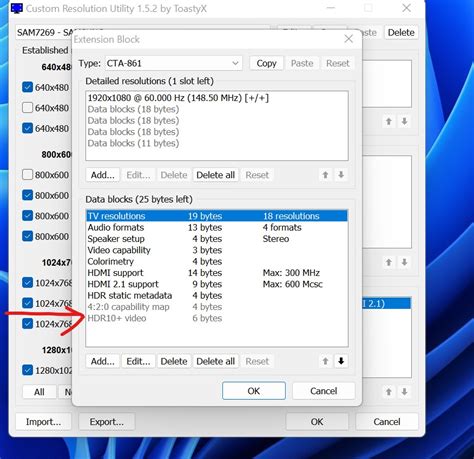Click Edit... under Data blocks
The width and height of the screenshot is (474, 459).
coord(138,361)
